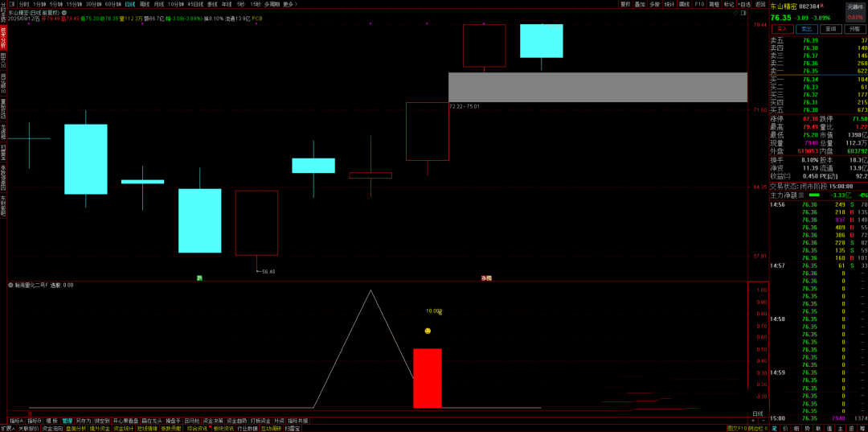Click the green 跌 marker under chart
The height and width of the screenshot is (432, 868).
point(199,278)
